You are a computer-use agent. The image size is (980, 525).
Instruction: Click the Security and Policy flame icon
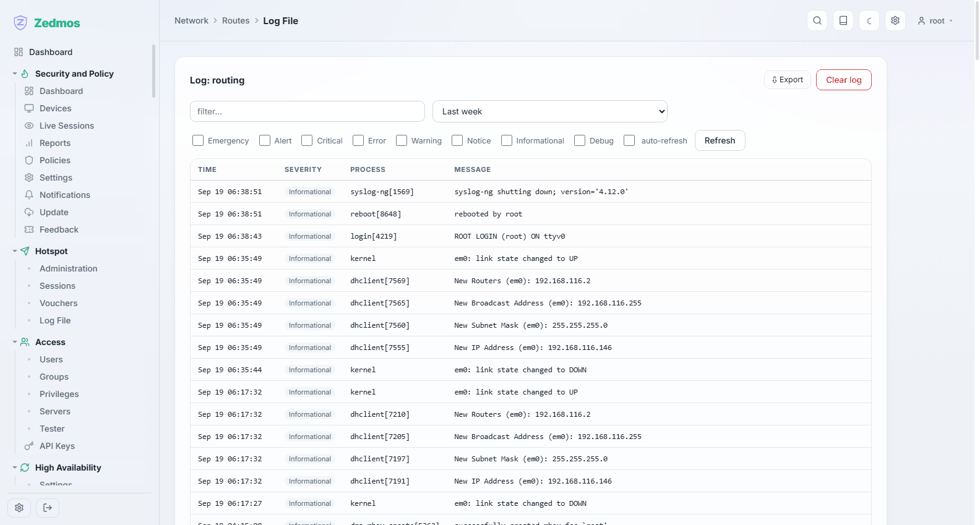point(25,74)
